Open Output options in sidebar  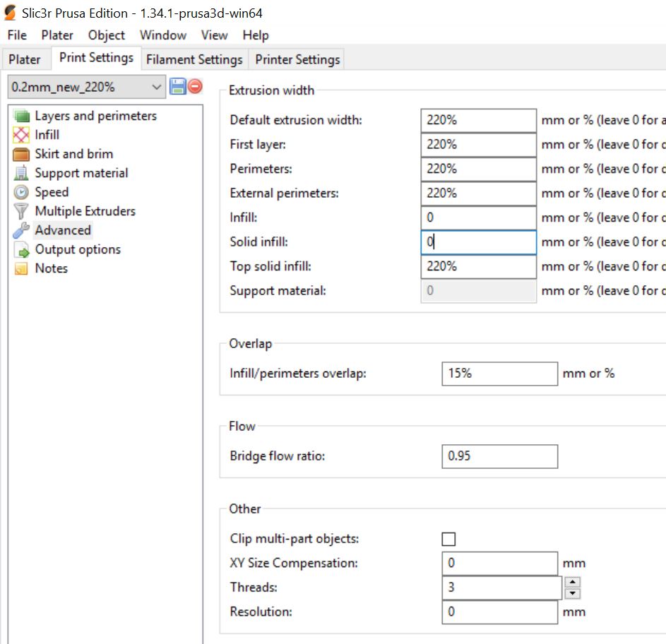[77, 249]
